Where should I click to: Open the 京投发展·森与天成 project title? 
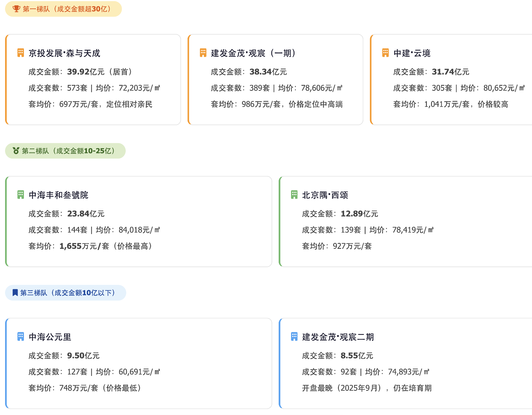pos(64,53)
